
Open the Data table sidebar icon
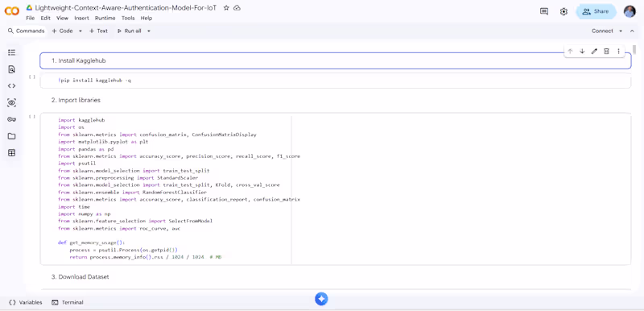[11, 153]
